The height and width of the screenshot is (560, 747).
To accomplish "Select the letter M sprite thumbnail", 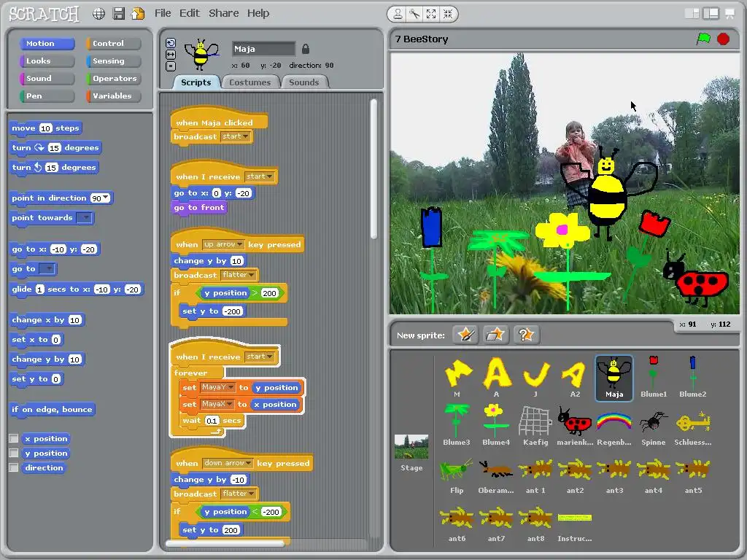I will point(457,377).
